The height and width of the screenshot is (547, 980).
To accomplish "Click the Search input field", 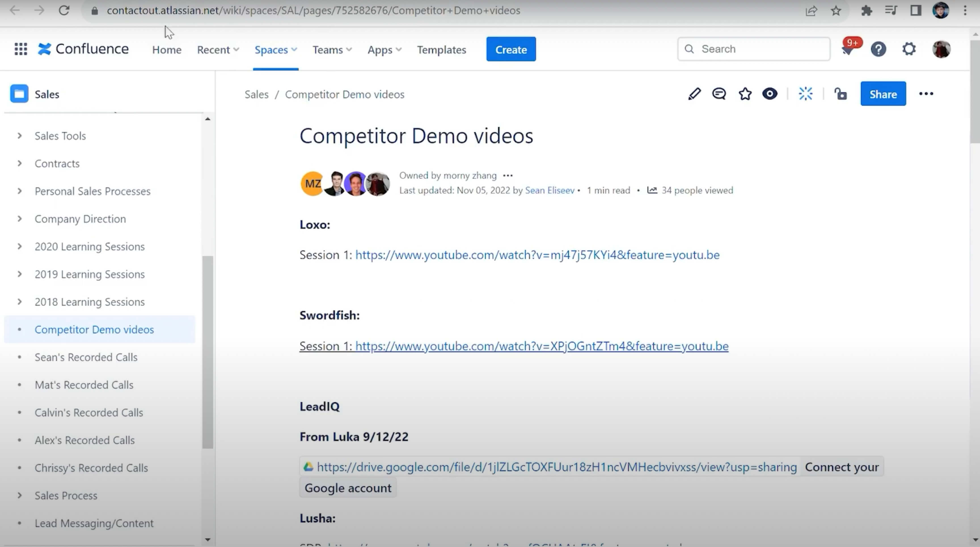I will point(757,49).
